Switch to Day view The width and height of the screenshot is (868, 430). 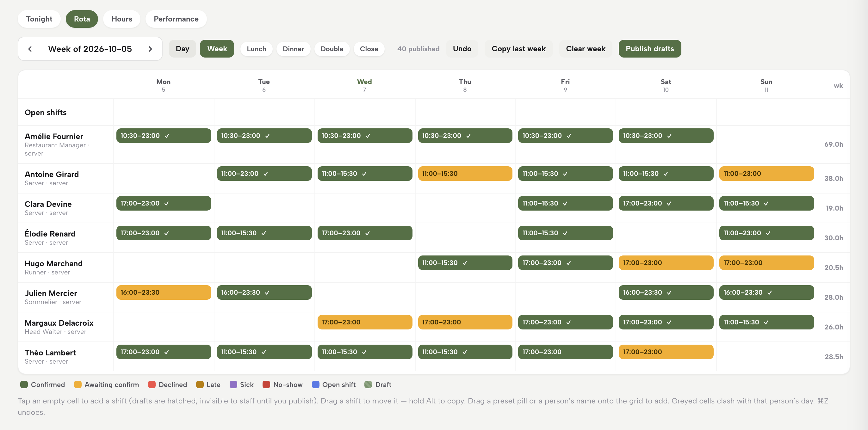[x=182, y=49]
